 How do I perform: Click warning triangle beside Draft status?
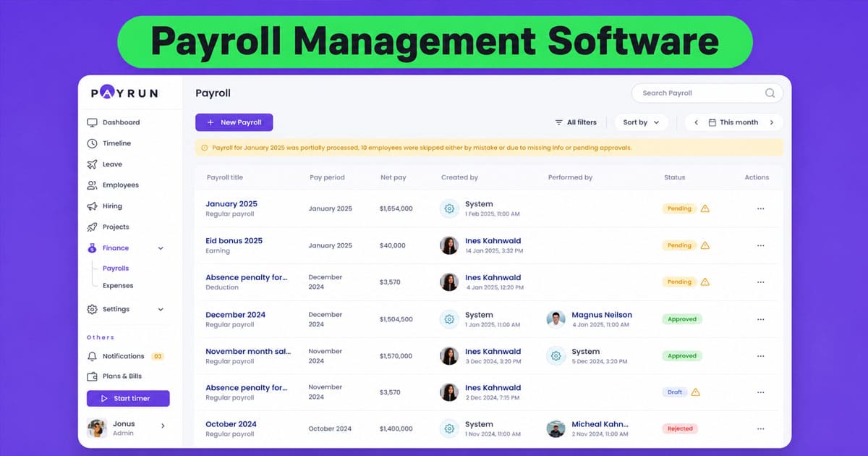pos(695,392)
